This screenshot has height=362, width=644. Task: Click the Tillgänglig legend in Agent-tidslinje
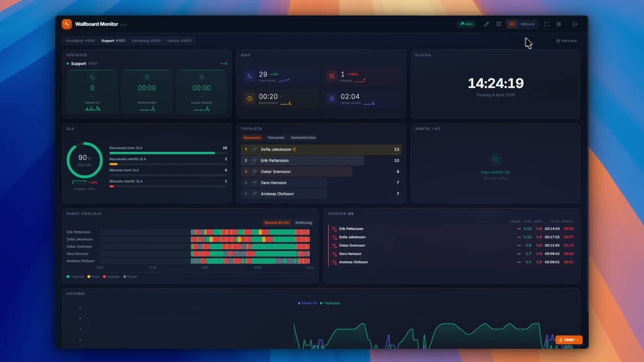click(75, 277)
